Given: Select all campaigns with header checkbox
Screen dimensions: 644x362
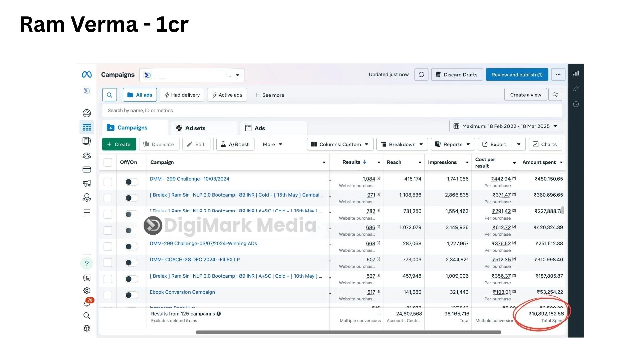Looking at the screenshot, I should pos(108,162).
